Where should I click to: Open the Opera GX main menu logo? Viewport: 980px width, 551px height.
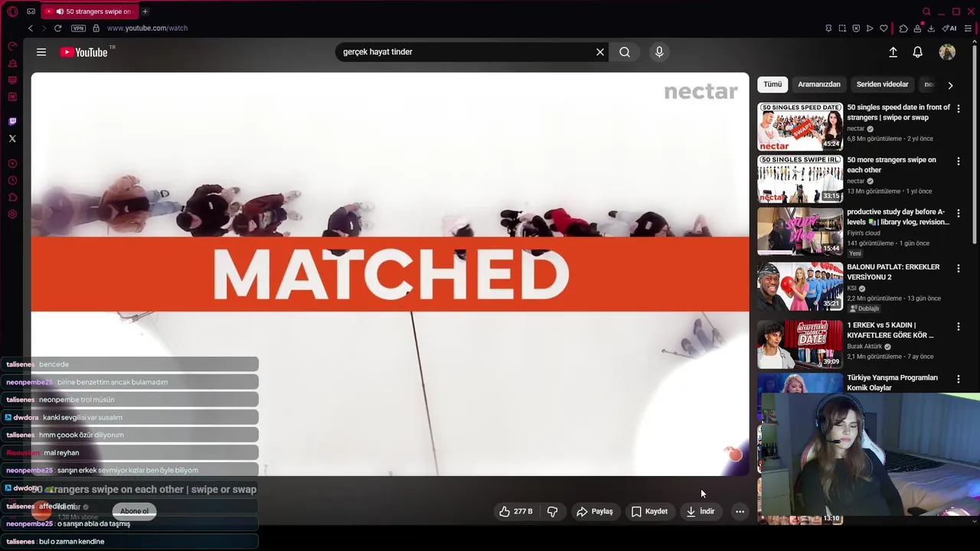(12, 11)
